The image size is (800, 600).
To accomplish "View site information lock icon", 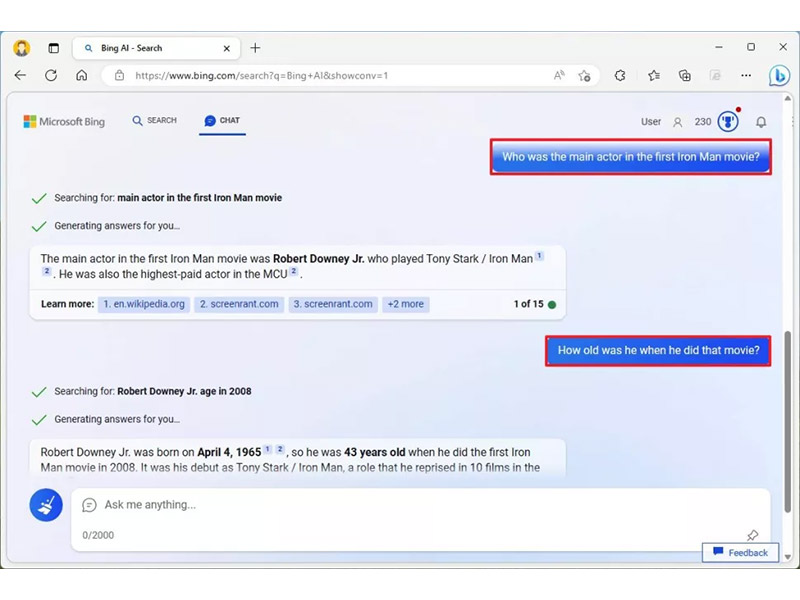I will point(119,76).
